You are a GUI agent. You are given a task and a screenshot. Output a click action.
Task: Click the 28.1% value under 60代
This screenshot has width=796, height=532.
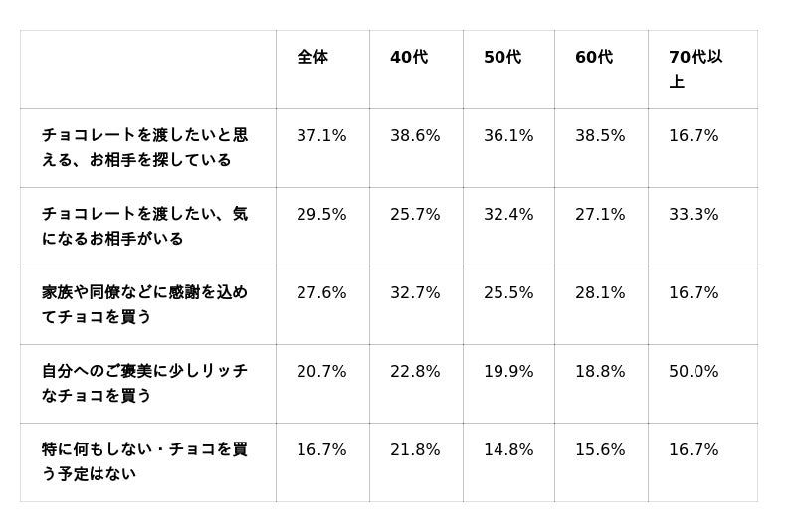600,293
